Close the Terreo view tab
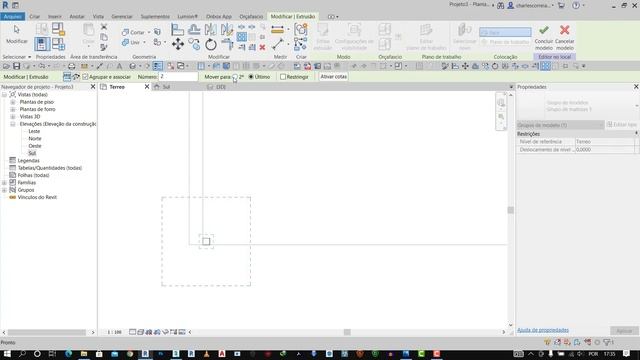 [147, 87]
